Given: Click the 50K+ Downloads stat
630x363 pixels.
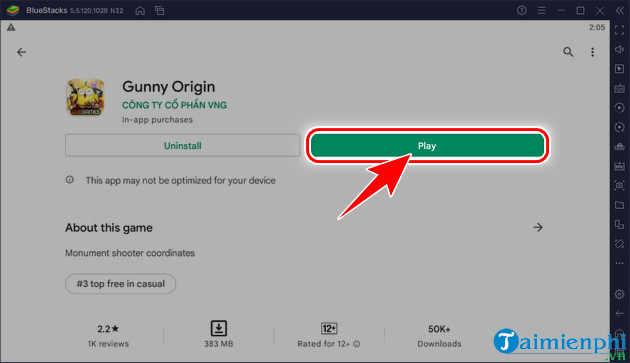Looking at the screenshot, I should [439, 336].
